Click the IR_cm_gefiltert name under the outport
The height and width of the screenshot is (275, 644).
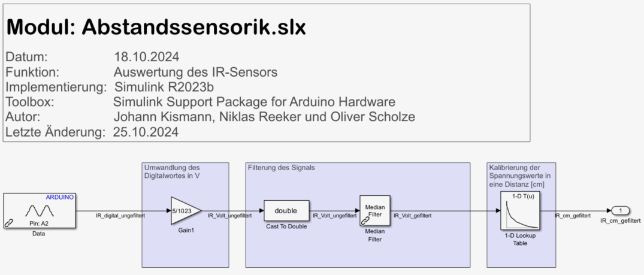click(x=621, y=221)
